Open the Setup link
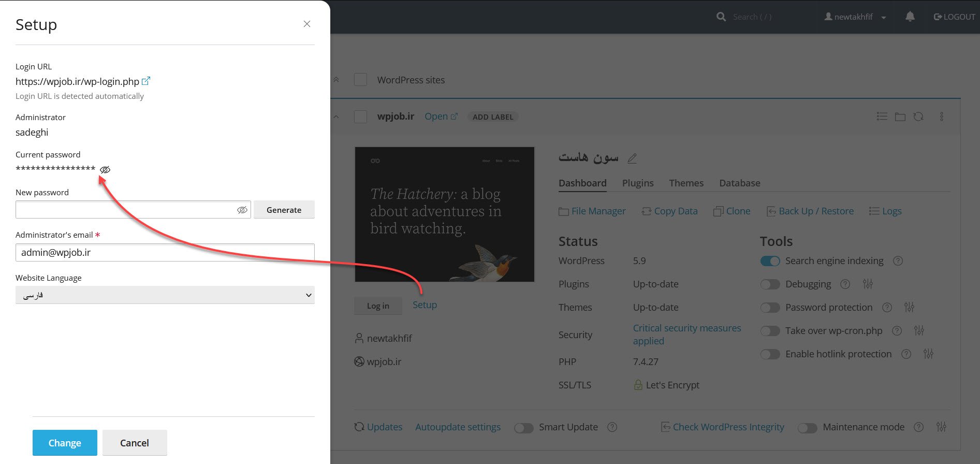This screenshot has width=980, height=464. [425, 305]
